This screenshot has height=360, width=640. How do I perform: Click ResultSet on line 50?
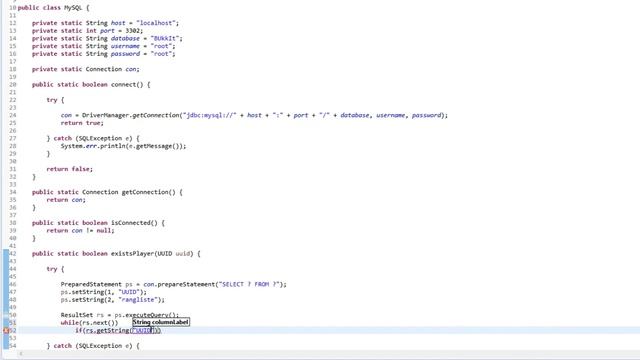(x=77, y=315)
